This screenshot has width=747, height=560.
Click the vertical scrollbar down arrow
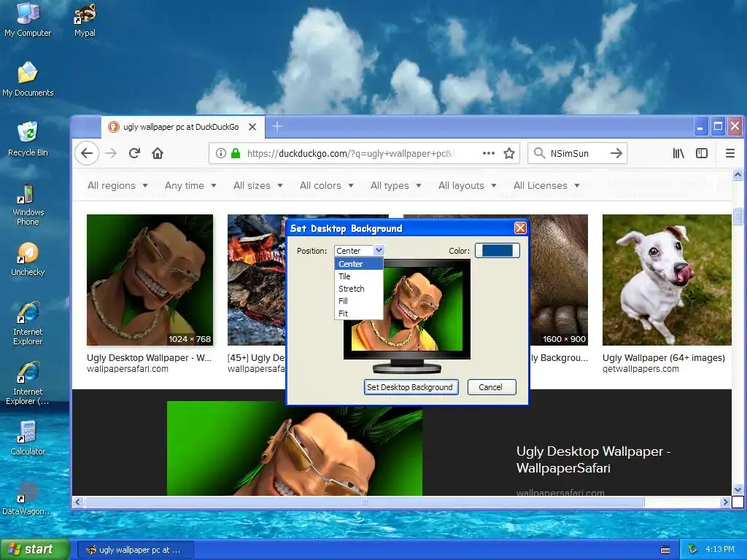point(738,489)
